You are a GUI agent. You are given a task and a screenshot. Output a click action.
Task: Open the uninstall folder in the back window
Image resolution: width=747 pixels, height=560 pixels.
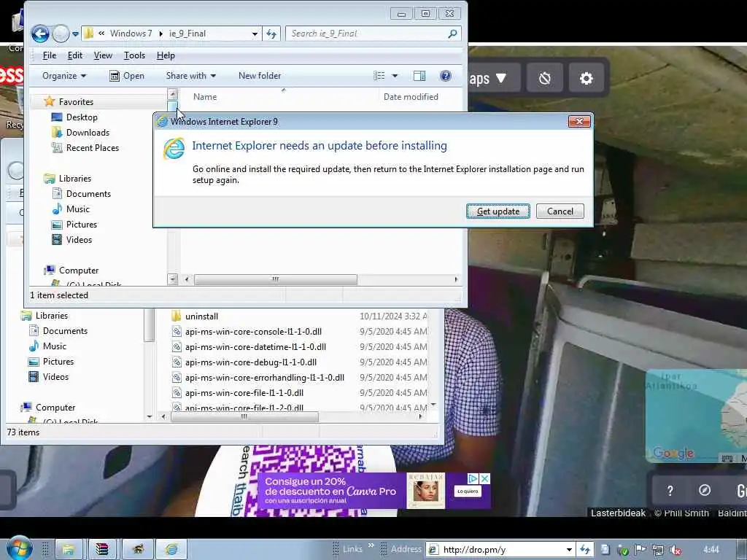(201, 316)
